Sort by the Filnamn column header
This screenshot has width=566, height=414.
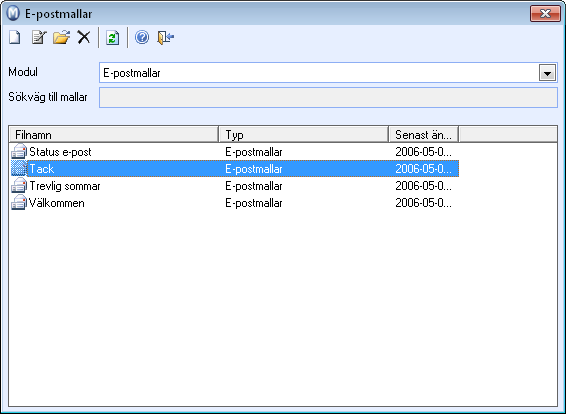click(x=114, y=135)
